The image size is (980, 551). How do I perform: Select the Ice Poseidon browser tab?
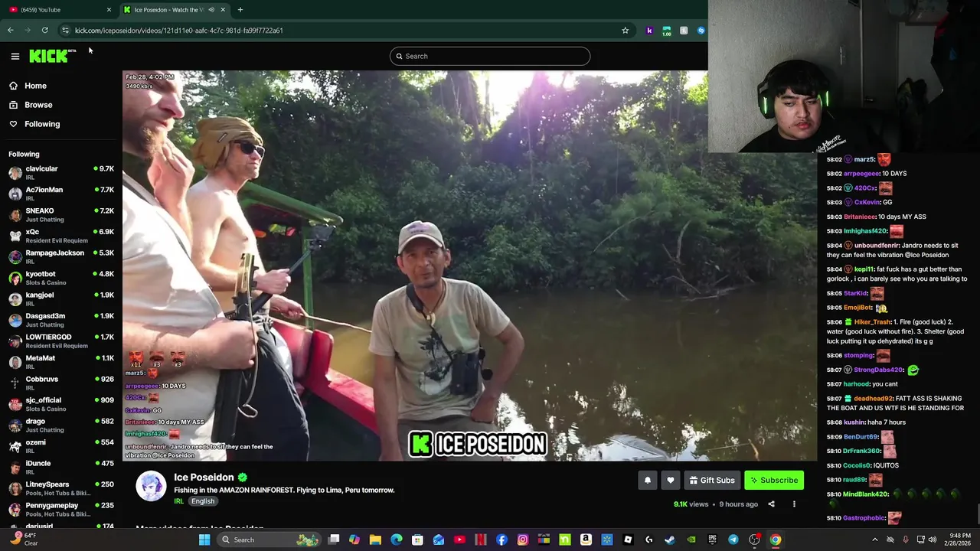(x=175, y=9)
